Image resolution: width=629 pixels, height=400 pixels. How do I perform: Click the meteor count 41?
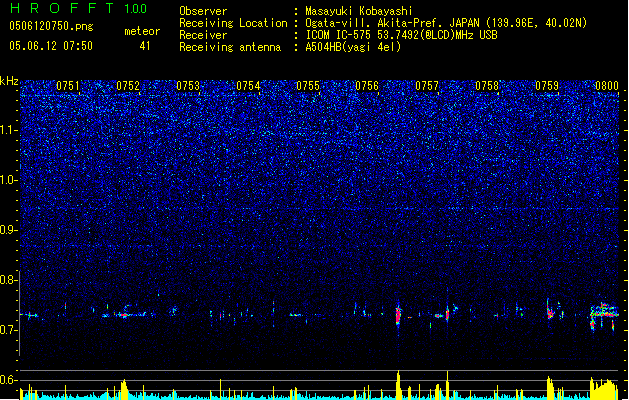[144, 46]
